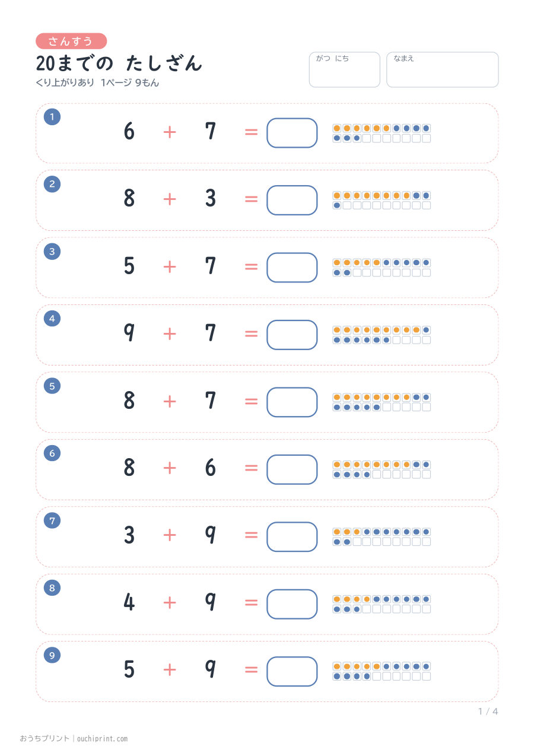Click the number 4 problem badge

click(52, 319)
